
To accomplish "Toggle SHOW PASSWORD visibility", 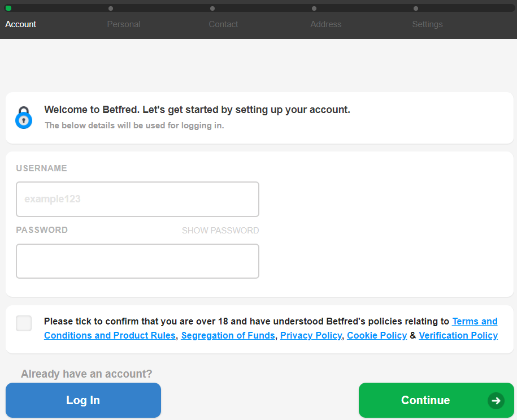I will tap(220, 230).
